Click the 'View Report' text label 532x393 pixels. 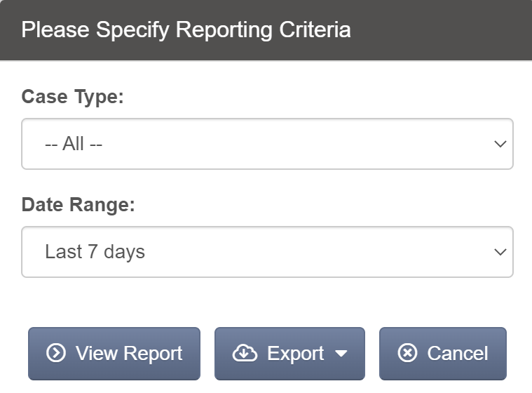coord(129,354)
